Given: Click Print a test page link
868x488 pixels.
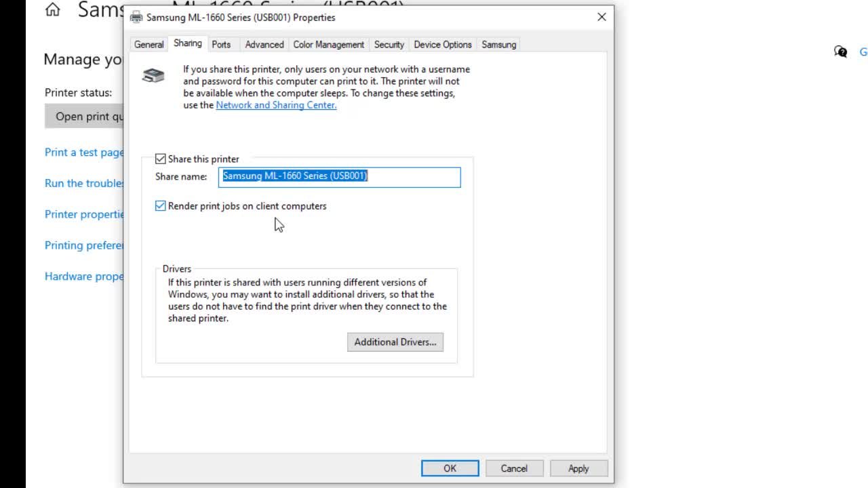Looking at the screenshot, I should (x=83, y=152).
